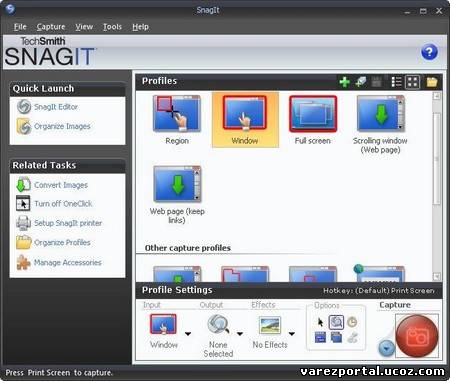Choose the Full screen capture profile

point(313,120)
